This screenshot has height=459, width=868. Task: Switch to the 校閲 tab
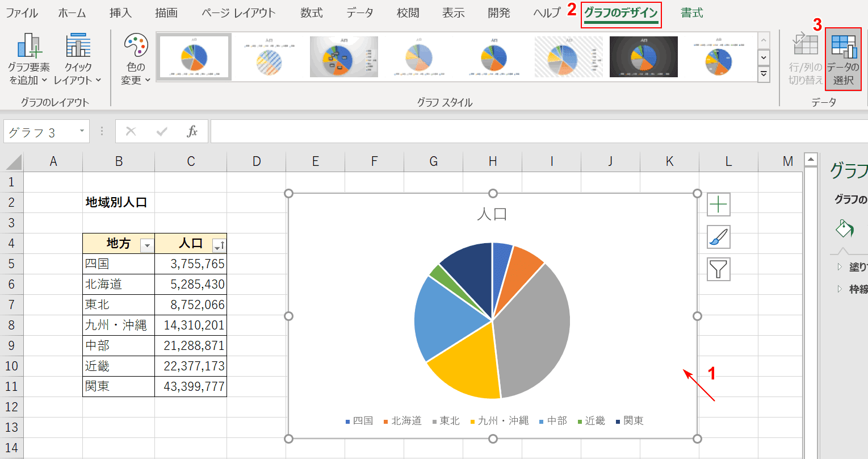pos(408,13)
